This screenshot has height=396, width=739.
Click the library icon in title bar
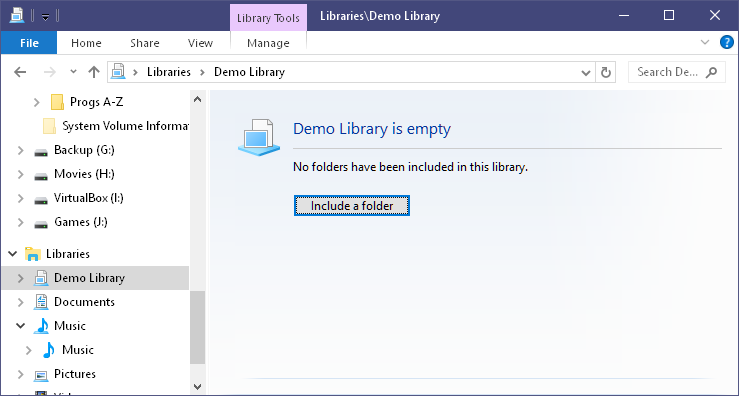tap(17, 16)
